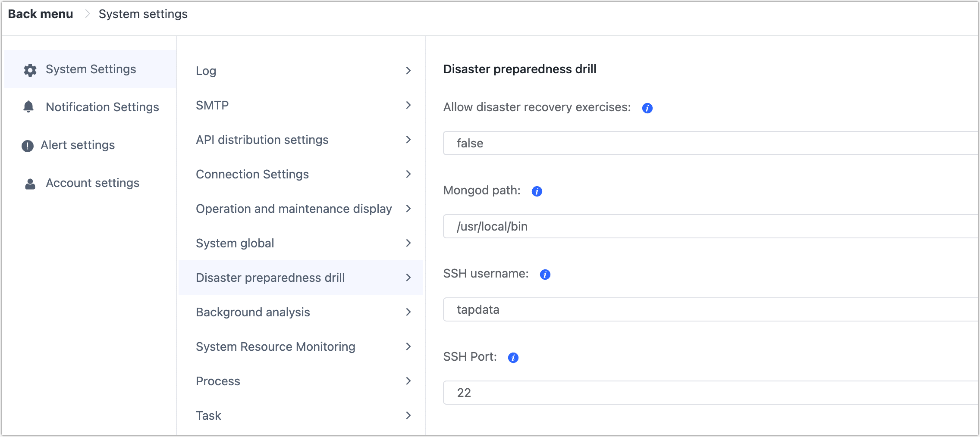The height and width of the screenshot is (437, 980).
Task: Click the info icon beside SSH Port
Action: coord(512,357)
